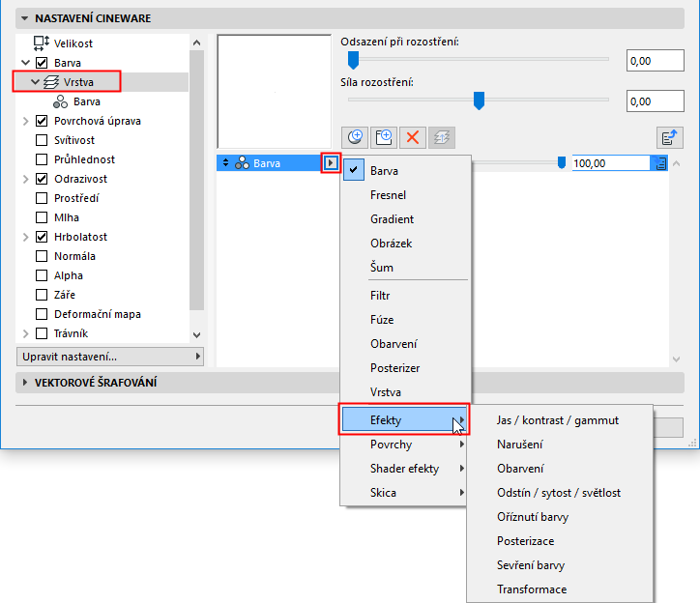Click the Barva shader icon under Vrstva
Screen dimensions: 700x603
60,101
